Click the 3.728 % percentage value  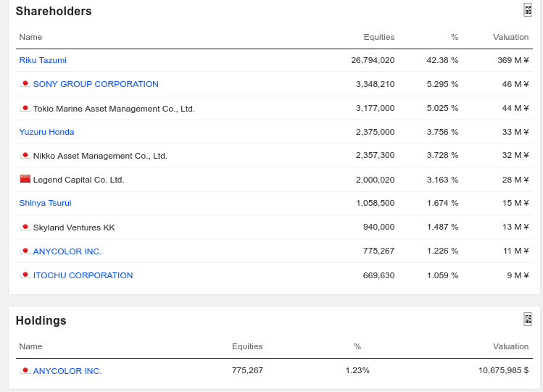pyautogui.click(x=442, y=155)
